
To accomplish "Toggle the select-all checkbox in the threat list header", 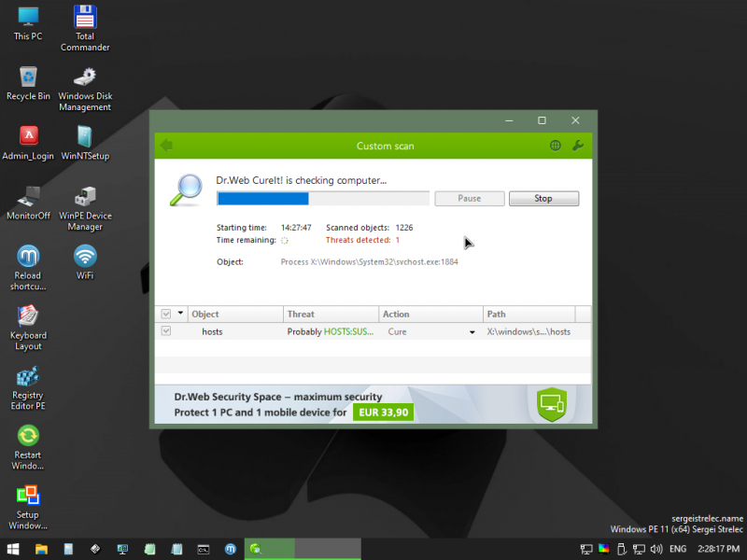I will [x=166, y=315].
